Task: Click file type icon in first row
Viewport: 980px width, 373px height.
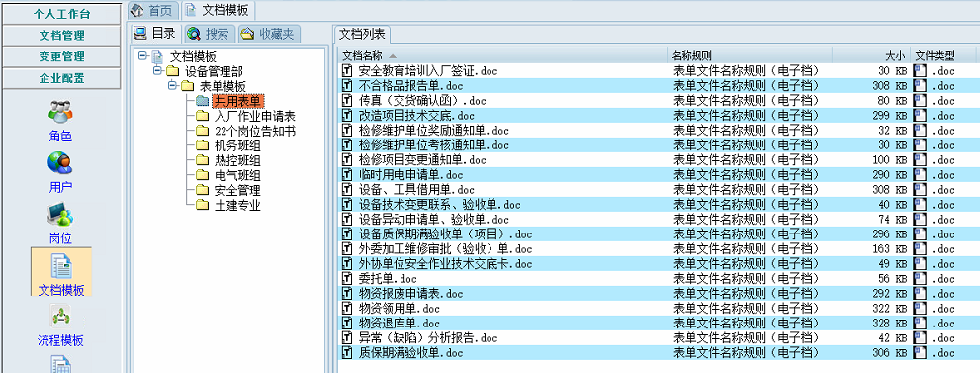Action: tap(920, 70)
